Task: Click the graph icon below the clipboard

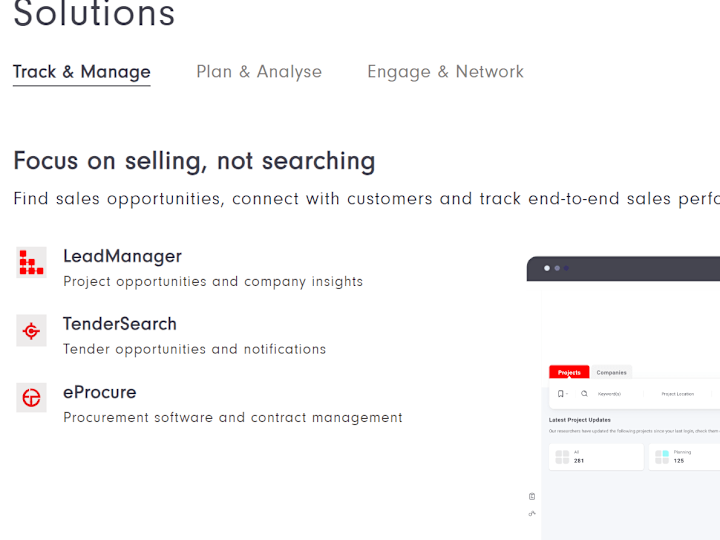Action: (x=532, y=513)
